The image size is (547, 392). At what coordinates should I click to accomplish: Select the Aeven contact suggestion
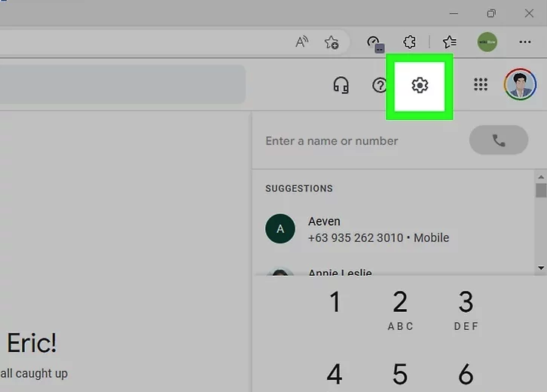click(377, 229)
